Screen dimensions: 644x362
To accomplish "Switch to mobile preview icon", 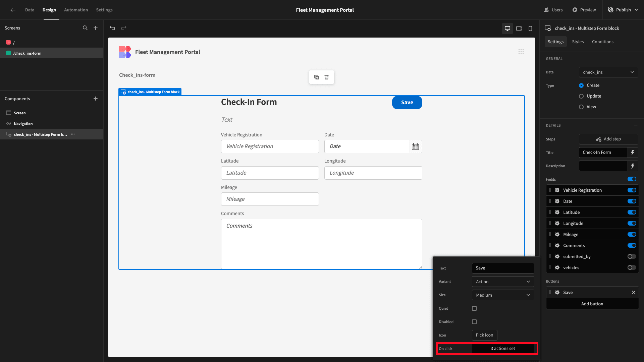I will (x=530, y=28).
